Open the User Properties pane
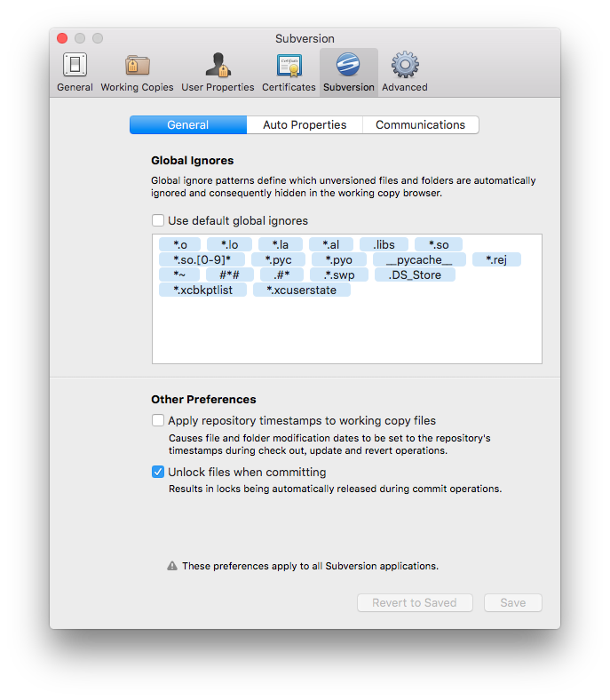This screenshot has width=610, height=700. point(218,71)
